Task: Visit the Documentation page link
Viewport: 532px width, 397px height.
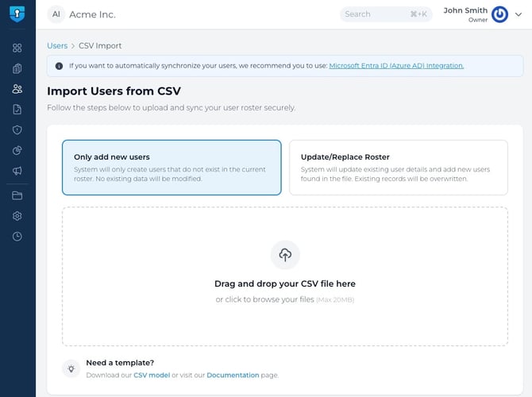Action: click(x=233, y=375)
